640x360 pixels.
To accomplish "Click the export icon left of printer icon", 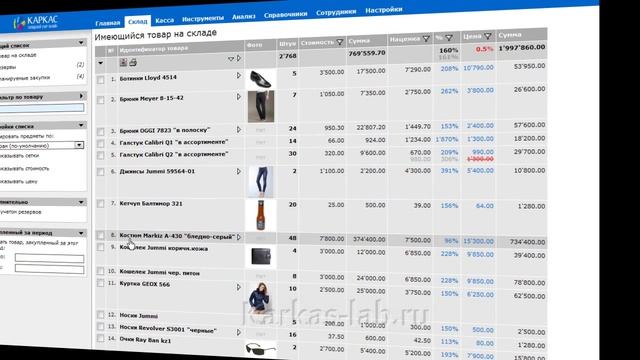I will [123, 62].
